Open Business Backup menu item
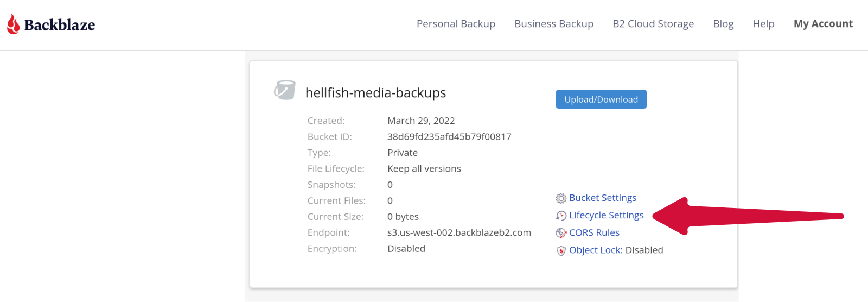Image resolution: width=868 pixels, height=302 pixels. 554,24
